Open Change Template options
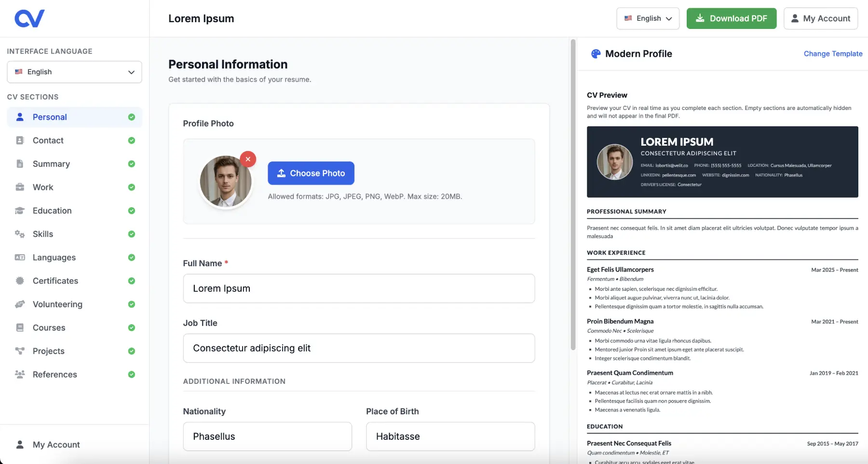 tap(833, 54)
